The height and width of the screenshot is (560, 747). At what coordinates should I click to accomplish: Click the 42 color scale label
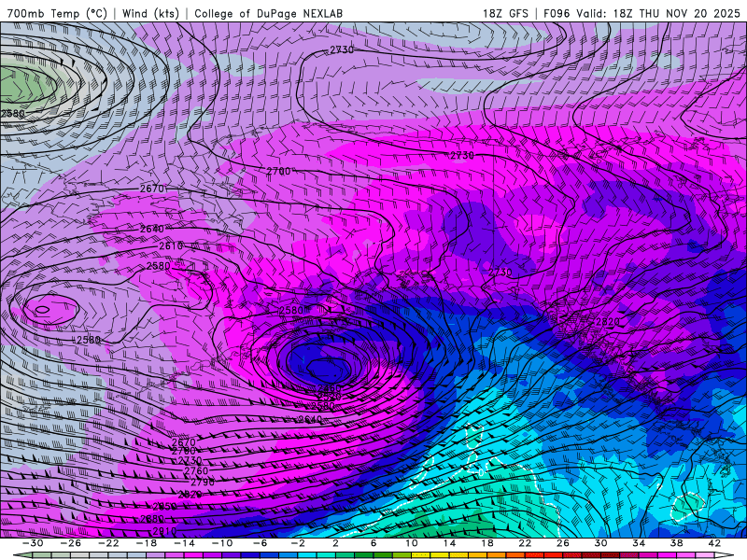(x=714, y=543)
